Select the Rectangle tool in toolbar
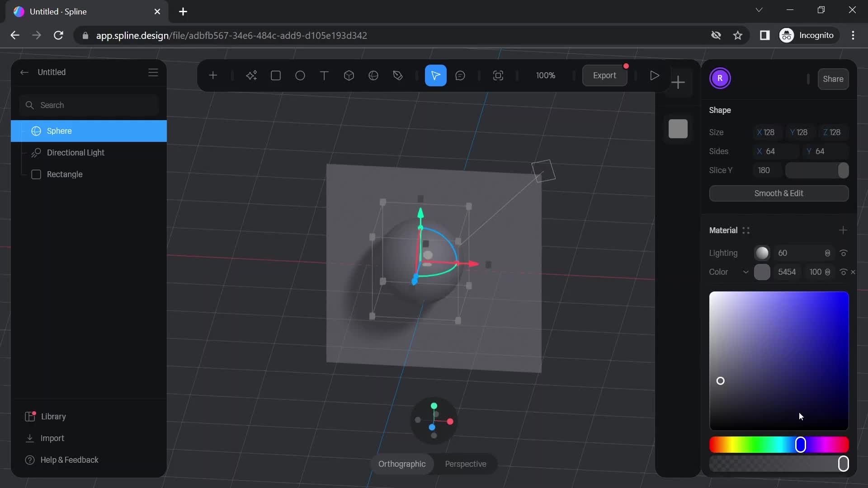This screenshot has height=488, width=868. 275,75
